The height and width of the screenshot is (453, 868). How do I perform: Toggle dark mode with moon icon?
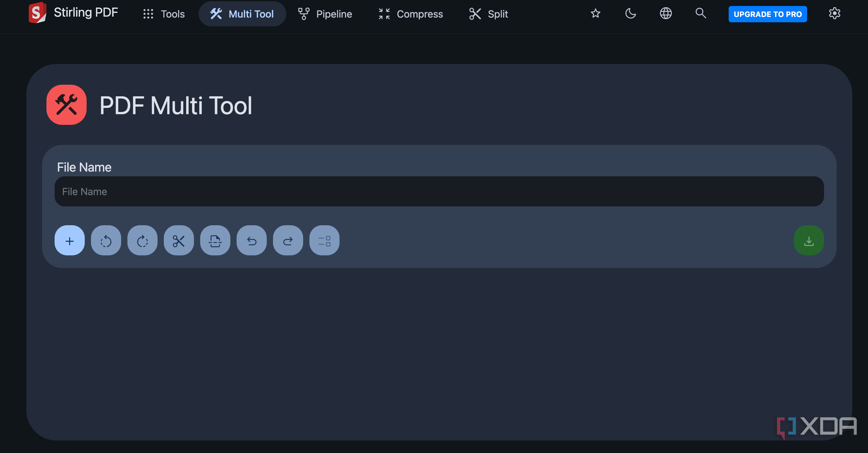tap(630, 13)
